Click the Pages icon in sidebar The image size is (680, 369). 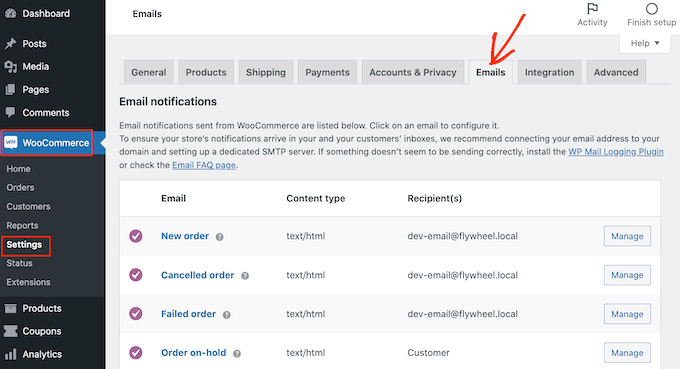pyautogui.click(x=10, y=90)
